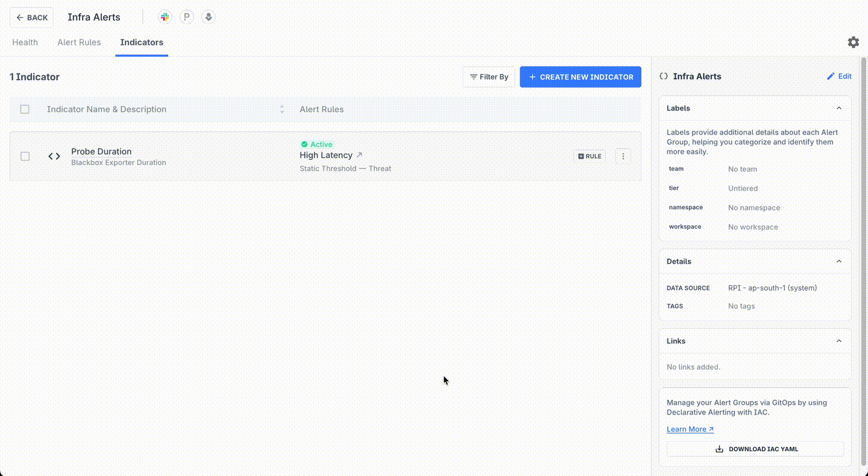Click the Slack integration icon
This screenshot has height=476, width=868.
point(165,17)
